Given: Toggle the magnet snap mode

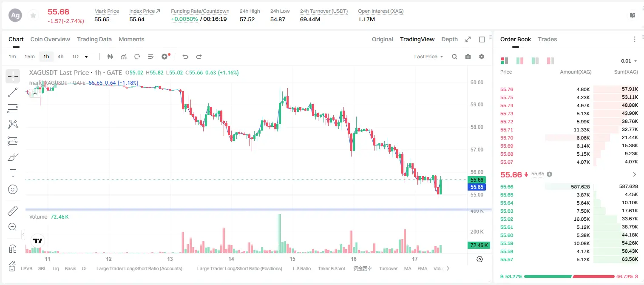Looking at the screenshot, I should click(x=13, y=249).
